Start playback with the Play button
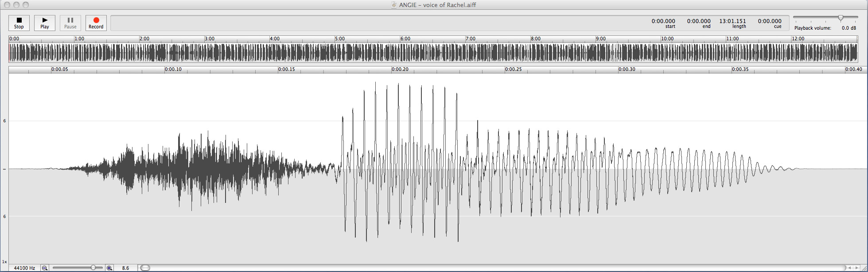 (x=45, y=23)
